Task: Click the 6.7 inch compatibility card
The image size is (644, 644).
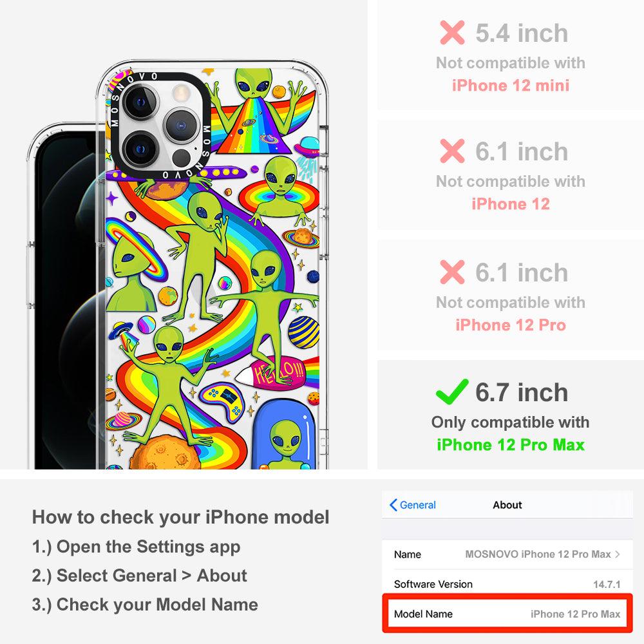Action: pos(511,415)
